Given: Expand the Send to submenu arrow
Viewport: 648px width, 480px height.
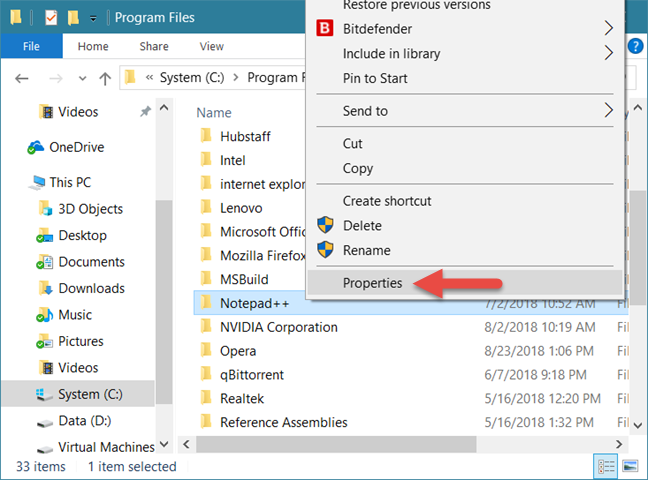Looking at the screenshot, I should 608,110.
